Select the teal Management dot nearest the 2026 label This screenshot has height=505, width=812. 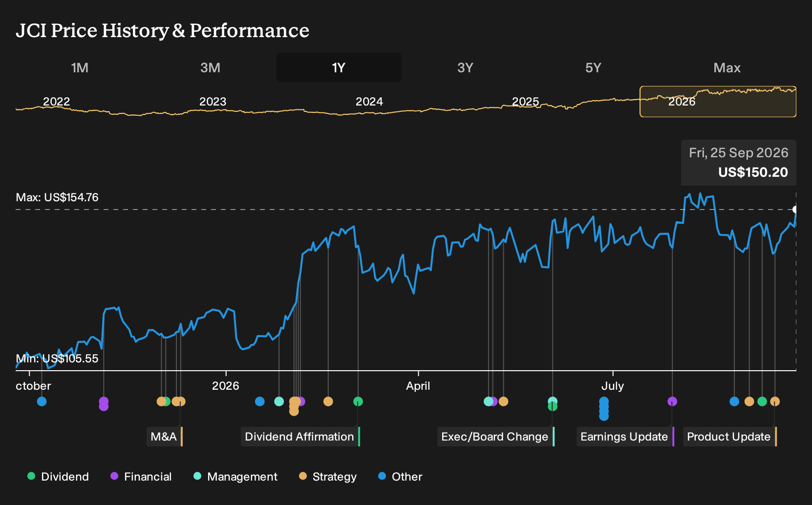click(279, 401)
